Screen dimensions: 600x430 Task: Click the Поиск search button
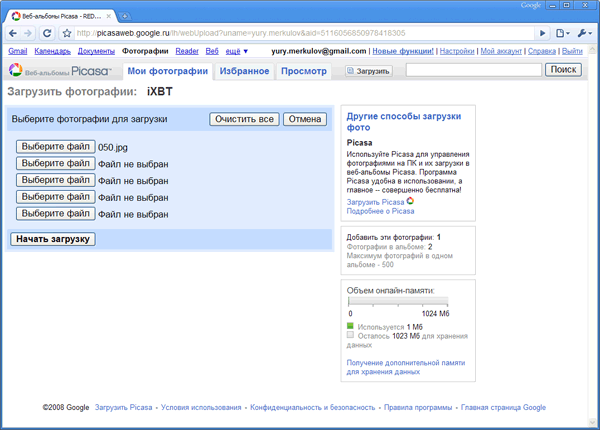click(563, 70)
